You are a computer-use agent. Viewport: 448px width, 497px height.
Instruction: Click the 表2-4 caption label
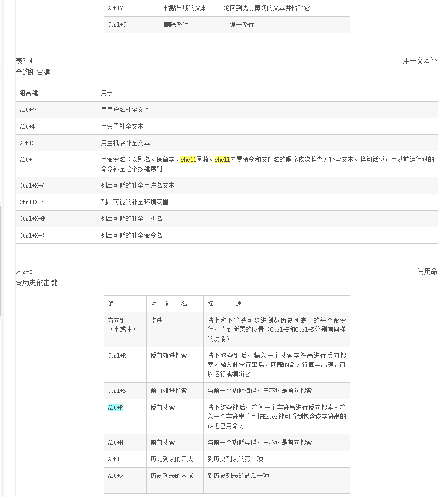24,61
